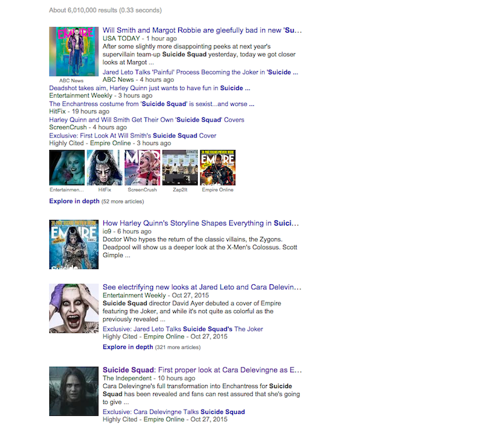Click the 'HitFix - 19 hours ago' source line
Viewport: 504px width, 426px height.
(x=79, y=112)
